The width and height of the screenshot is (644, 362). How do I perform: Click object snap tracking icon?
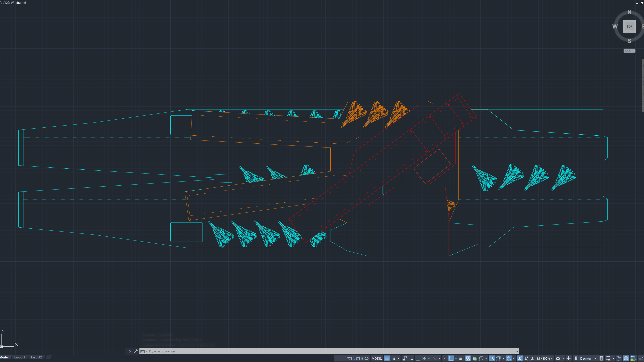(x=444, y=358)
